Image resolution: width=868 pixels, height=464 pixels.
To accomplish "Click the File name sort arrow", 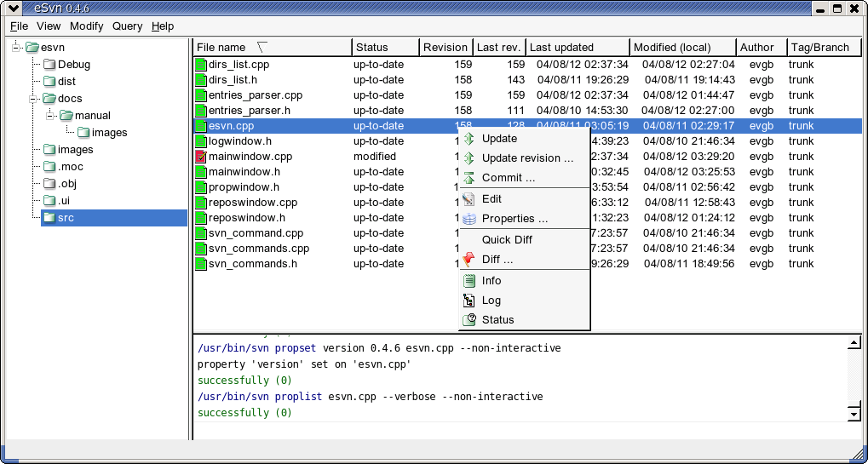I will (x=262, y=48).
